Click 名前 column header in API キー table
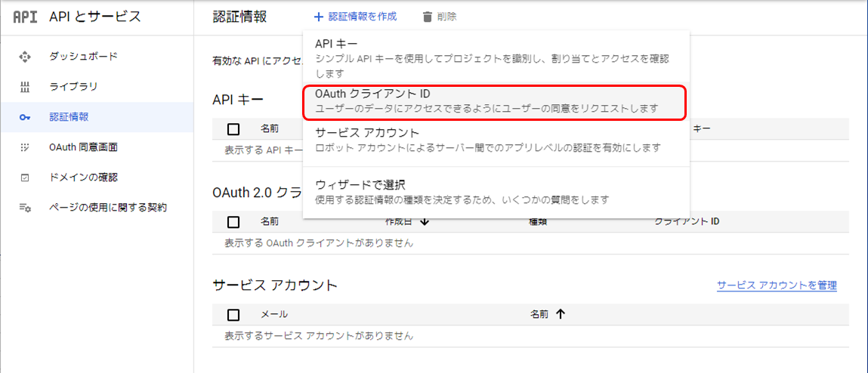Viewport: 868px width, 373px height. pos(270,129)
